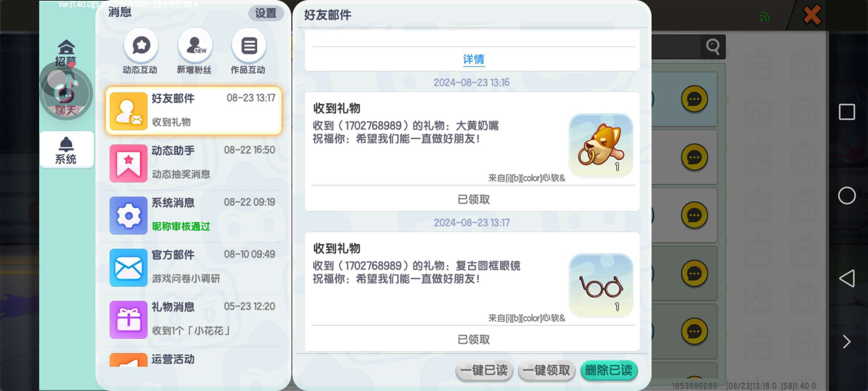Open the 礼物消息 gift box message
Screen dimensions: 868x391
coord(193,319)
